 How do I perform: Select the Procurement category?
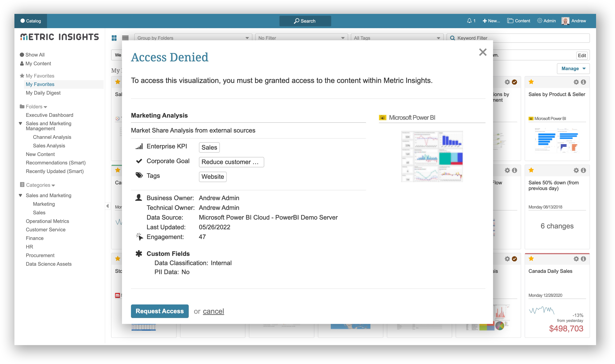(x=40, y=255)
